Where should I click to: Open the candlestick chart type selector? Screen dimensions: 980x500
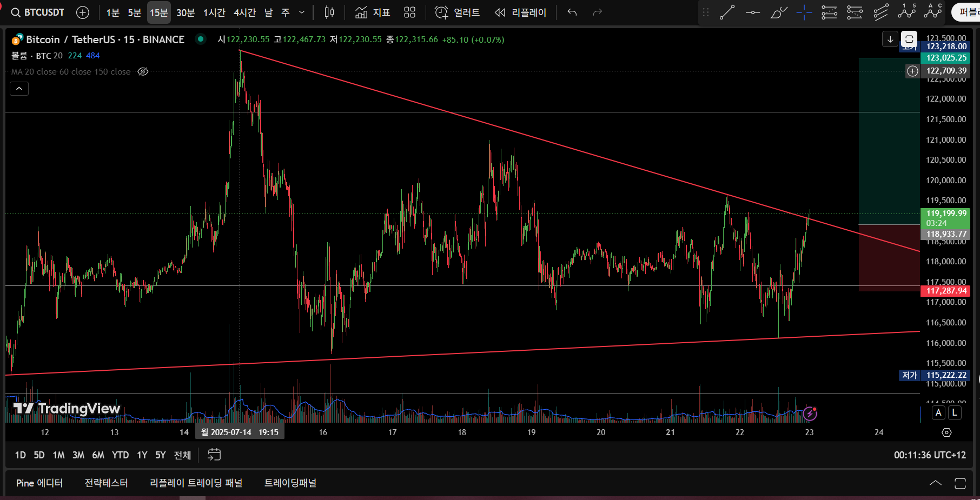[x=329, y=12]
